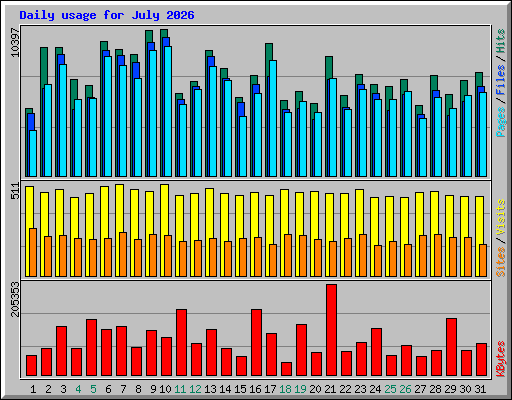Click the red KBytes bar for day 5
The image size is (512, 400).
[x=91, y=348]
